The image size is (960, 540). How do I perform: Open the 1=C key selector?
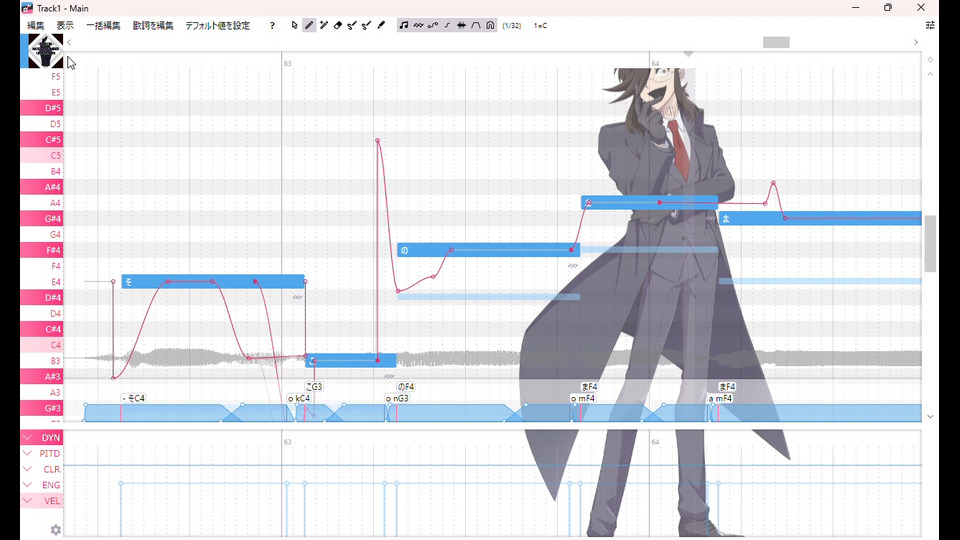540,26
